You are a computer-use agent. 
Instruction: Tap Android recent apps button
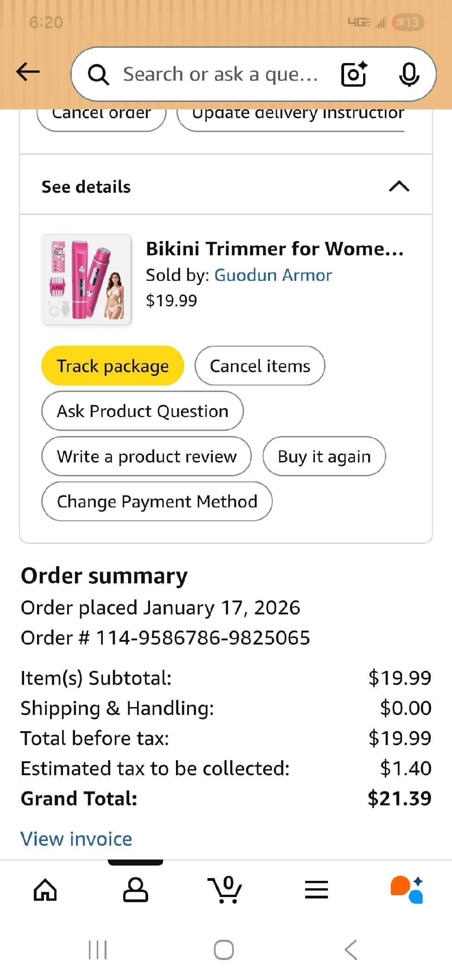pos(98,949)
